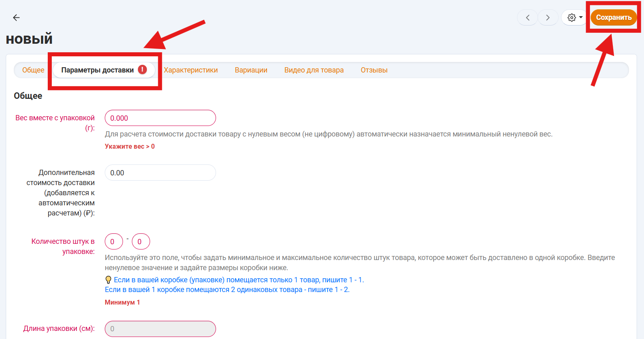Screen dimensions: 644x339
Task: Open the Видео для товара tab
Action: point(314,70)
